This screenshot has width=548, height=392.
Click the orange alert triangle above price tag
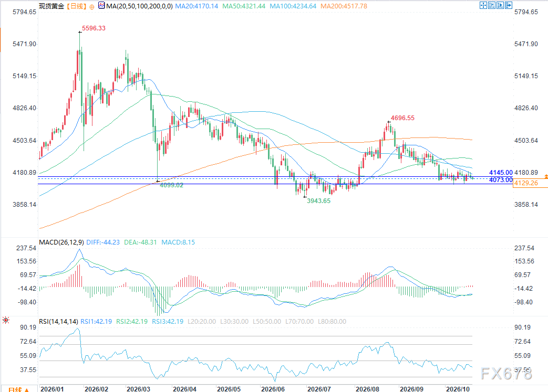point(546,177)
